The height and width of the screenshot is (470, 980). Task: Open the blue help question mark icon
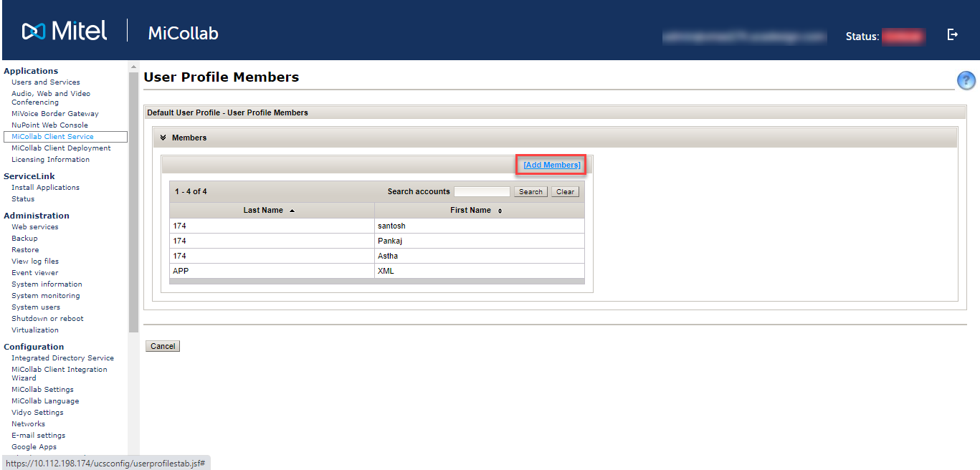[x=966, y=81]
